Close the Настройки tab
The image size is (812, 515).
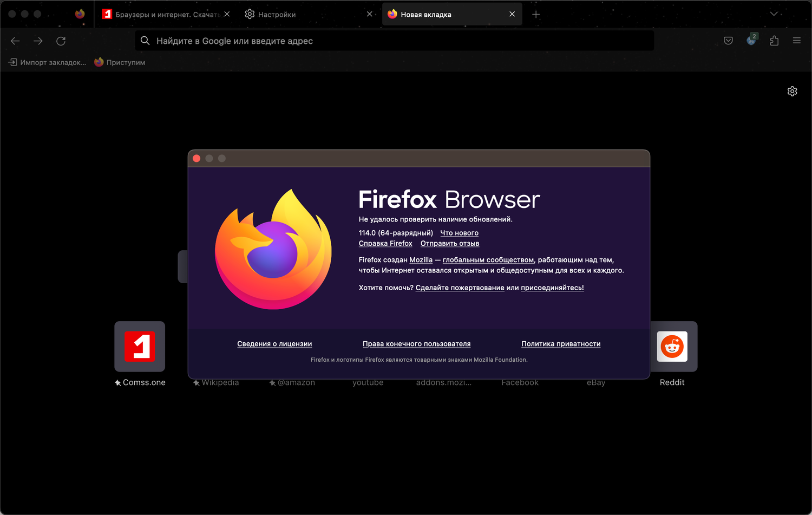[370, 14]
